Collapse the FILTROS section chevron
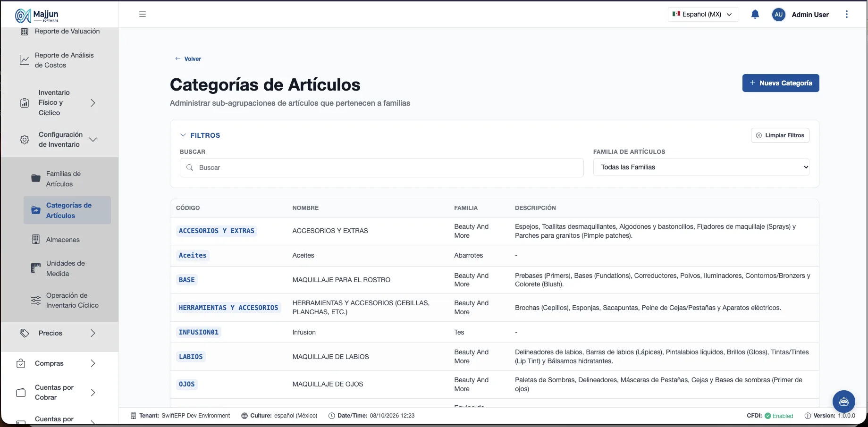 (183, 135)
